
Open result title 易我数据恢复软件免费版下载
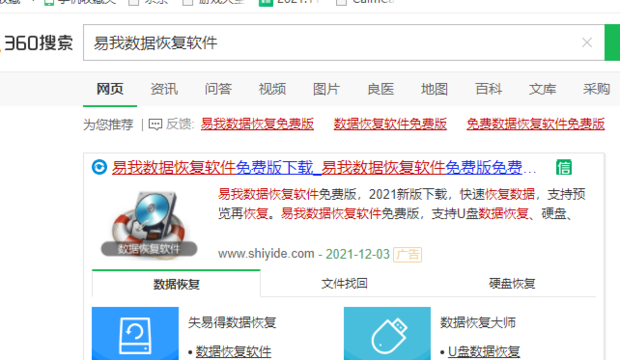pyautogui.click(x=213, y=168)
